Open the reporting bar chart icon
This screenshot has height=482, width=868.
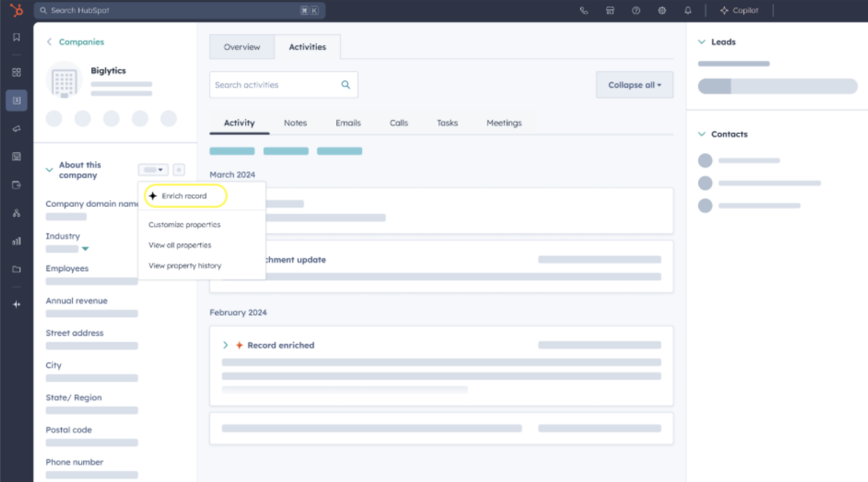[x=17, y=241]
